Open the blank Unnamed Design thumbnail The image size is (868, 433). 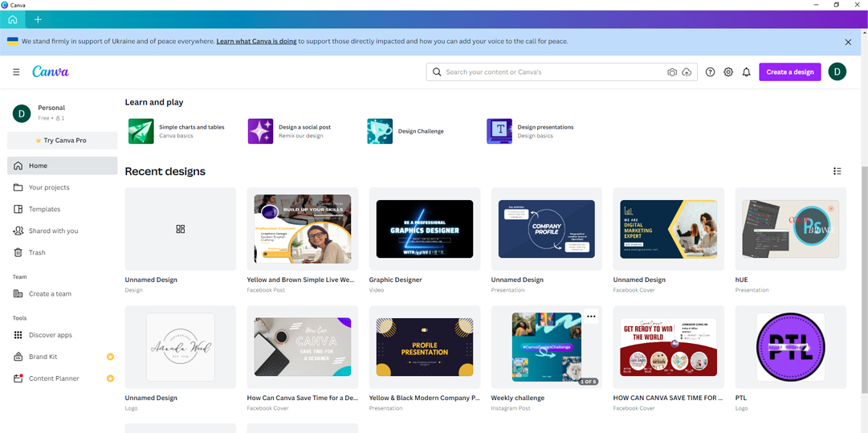click(x=181, y=229)
